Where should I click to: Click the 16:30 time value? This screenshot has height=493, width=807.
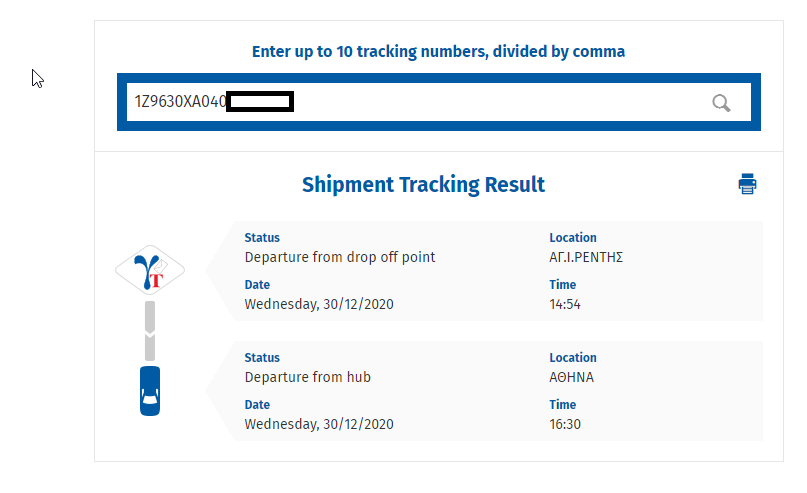click(x=565, y=424)
